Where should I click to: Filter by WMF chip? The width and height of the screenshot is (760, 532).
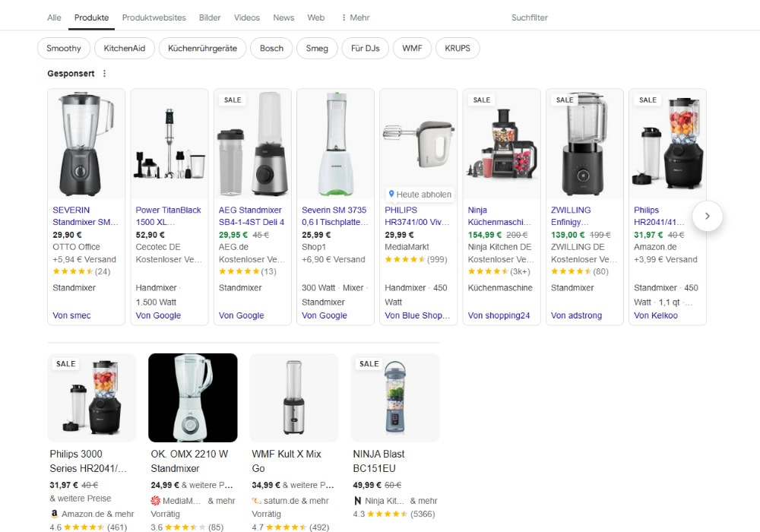(x=412, y=48)
